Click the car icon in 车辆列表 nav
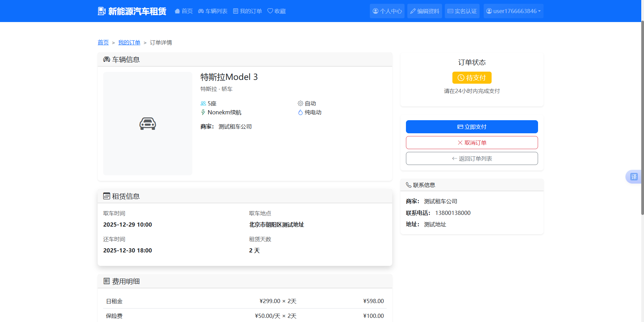The height and width of the screenshot is (322, 644). click(x=201, y=11)
